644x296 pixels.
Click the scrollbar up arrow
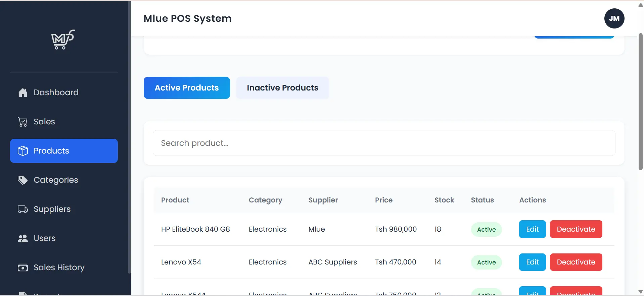pyautogui.click(x=640, y=5)
